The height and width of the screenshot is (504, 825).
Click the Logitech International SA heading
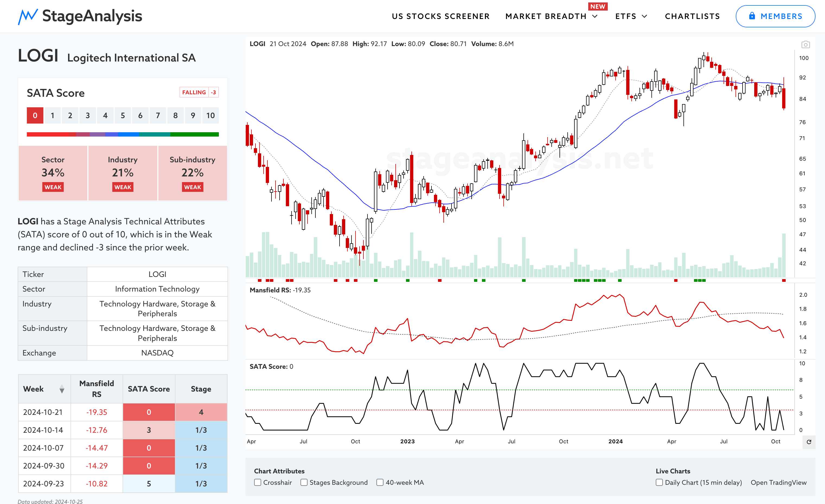(x=131, y=58)
